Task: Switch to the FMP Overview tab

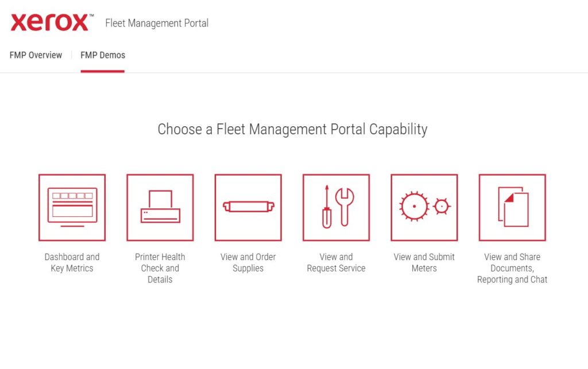Action: (36, 55)
